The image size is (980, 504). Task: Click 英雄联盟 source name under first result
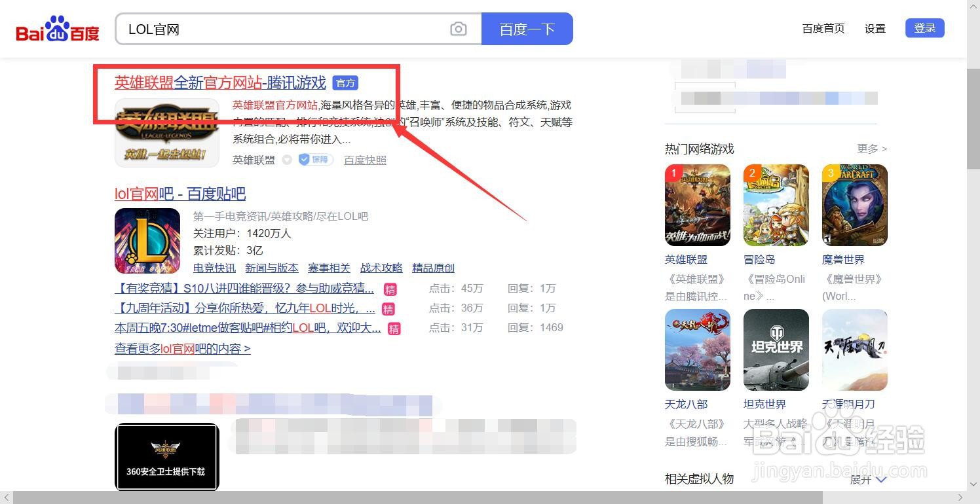[254, 160]
